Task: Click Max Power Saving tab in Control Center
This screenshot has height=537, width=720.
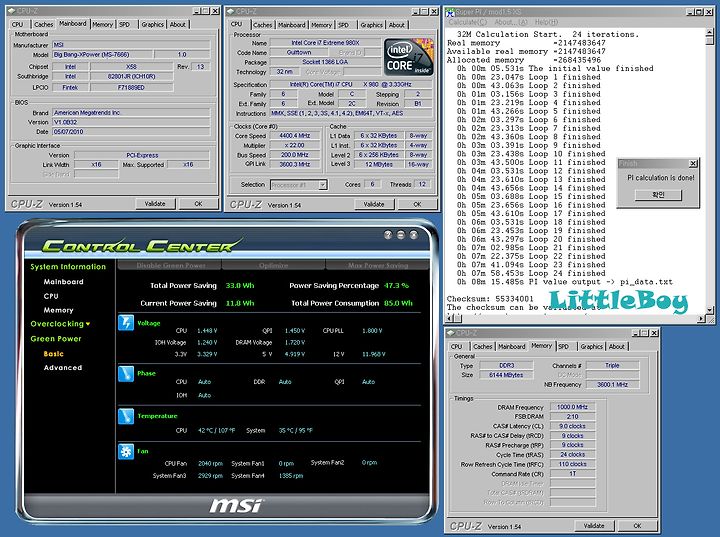Action: [378, 265]
